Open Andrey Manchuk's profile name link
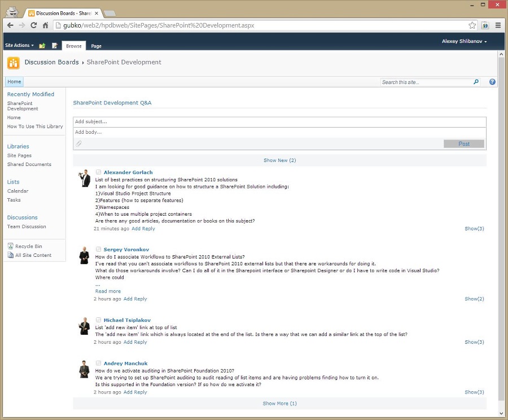This screenshot has height=420, width=508. (x=125, y=364)
